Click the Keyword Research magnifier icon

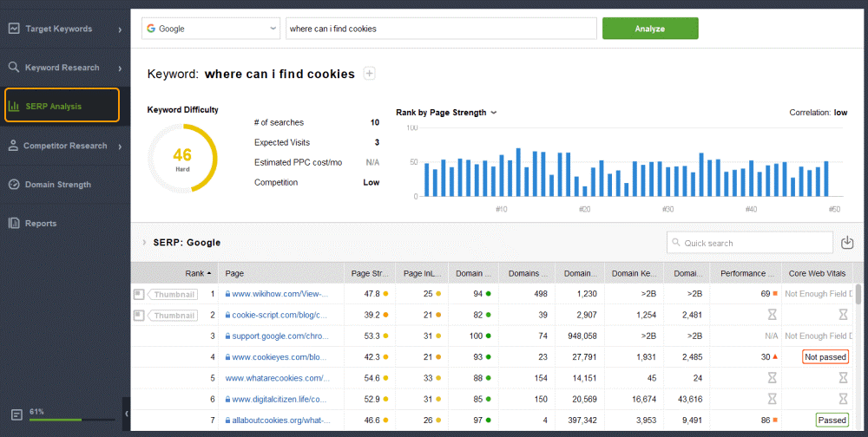[14, 67]
